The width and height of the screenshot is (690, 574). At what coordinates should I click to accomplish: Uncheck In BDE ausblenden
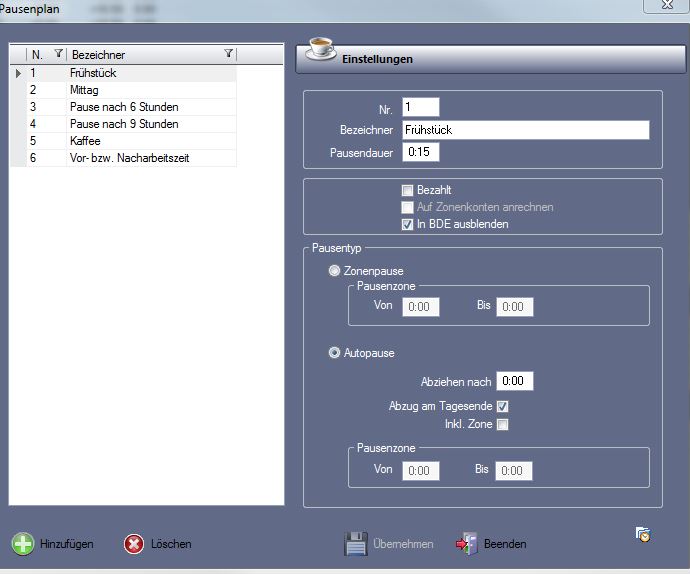click(x=407, y=224)
